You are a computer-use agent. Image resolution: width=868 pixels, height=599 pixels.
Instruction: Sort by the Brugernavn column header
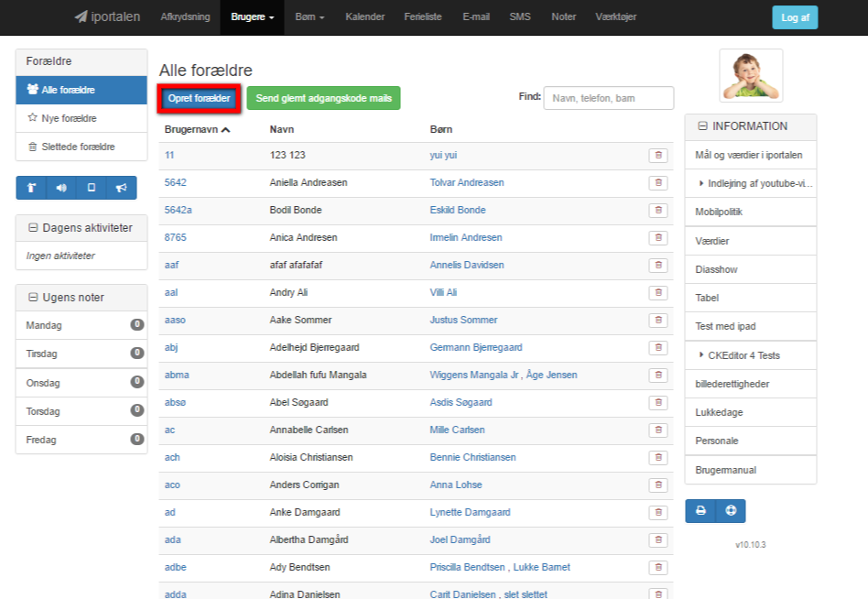point(197,129)
